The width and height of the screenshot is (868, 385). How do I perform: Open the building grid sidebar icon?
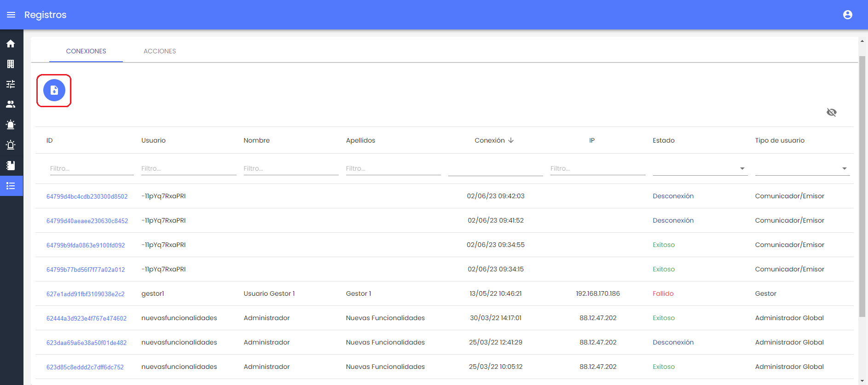[x=11, y=64]
